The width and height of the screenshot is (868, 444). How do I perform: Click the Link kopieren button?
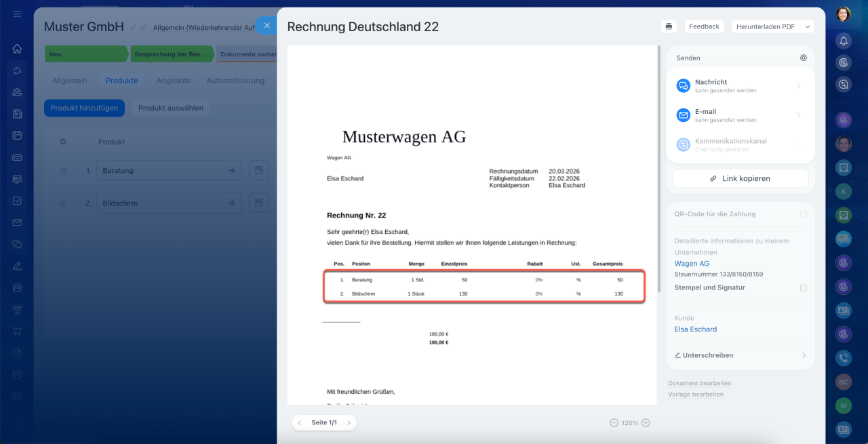click(740, 178)
